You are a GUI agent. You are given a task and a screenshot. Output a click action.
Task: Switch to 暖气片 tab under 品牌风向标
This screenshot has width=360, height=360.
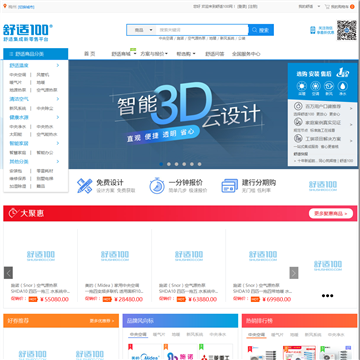(159, 334)
